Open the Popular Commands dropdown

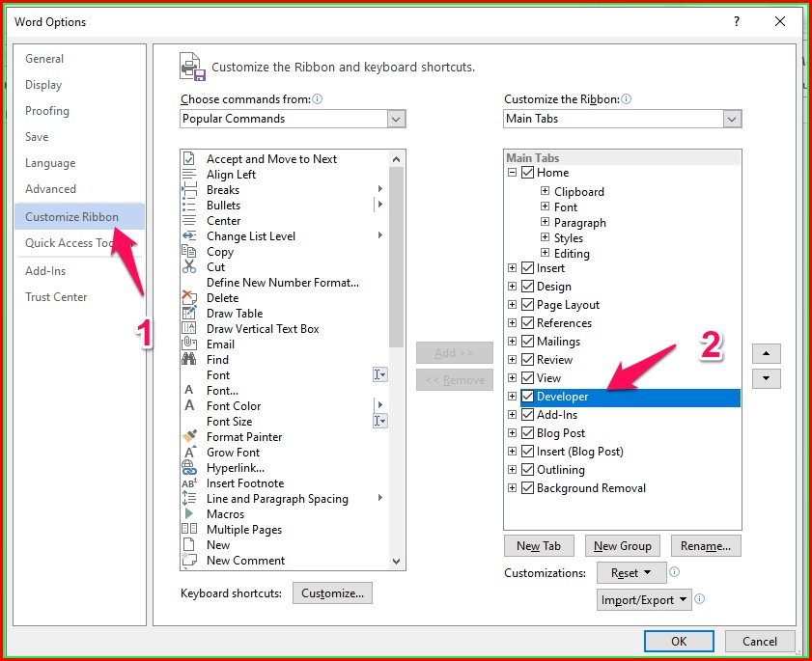(x=396, y=119)
